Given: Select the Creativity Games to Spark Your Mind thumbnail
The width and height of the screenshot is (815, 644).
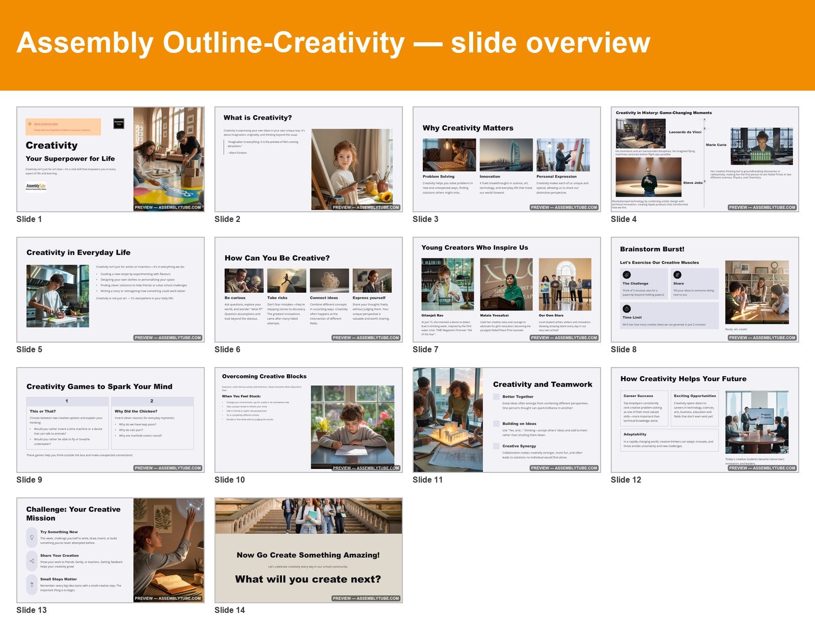Looking at the screenshot, I should (111, 420).
